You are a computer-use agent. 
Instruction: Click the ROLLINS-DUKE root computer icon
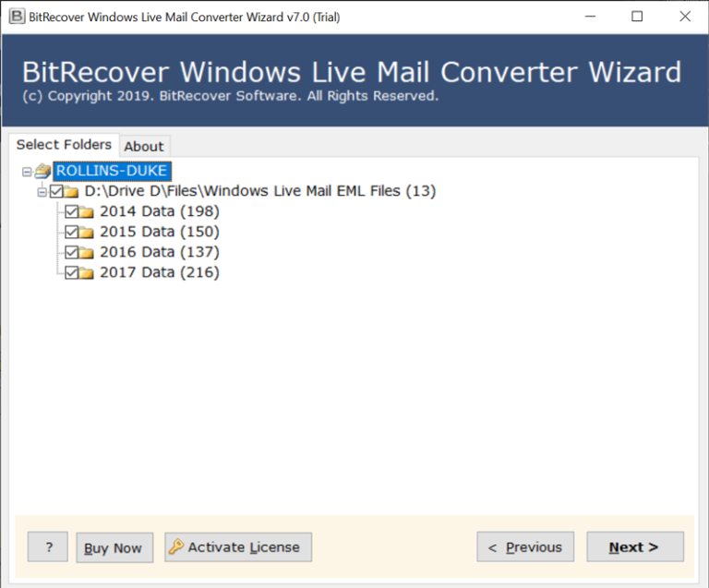click(42, 171)
